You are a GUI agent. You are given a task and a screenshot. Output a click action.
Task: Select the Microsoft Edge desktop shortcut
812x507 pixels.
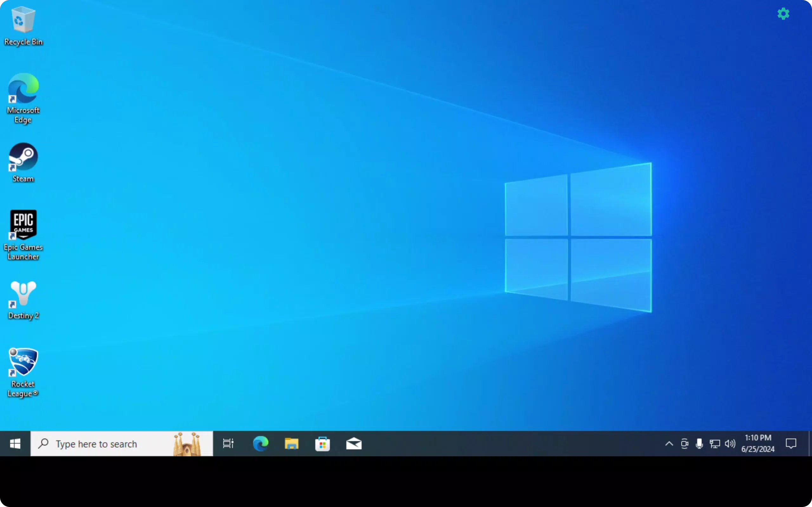[x=23, y=98]
